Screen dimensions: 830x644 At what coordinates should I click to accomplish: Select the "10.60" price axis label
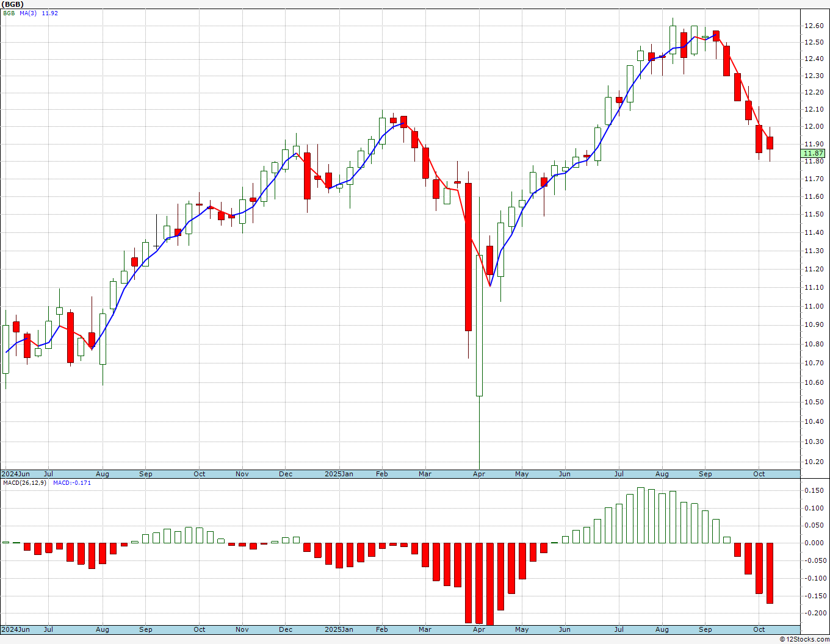pyautogui.click(x=814, y=382)
